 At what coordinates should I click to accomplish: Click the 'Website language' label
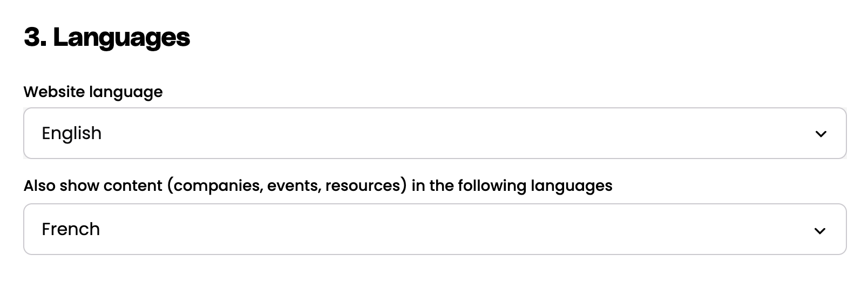point(93,92)
